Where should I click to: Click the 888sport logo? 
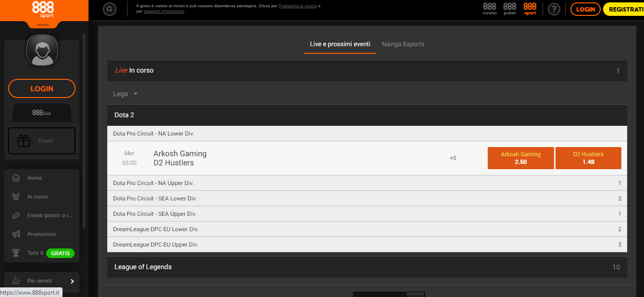43,9
